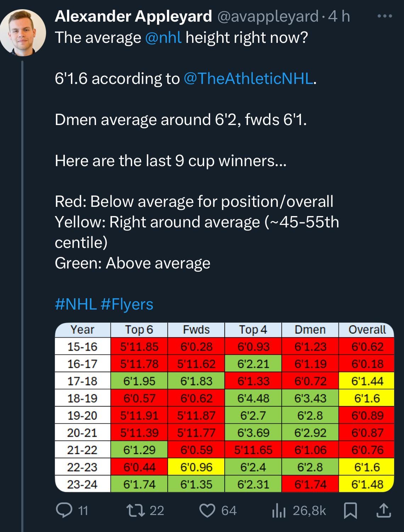Open Alexander Appleyard's profile picture

tap(23, 33)
